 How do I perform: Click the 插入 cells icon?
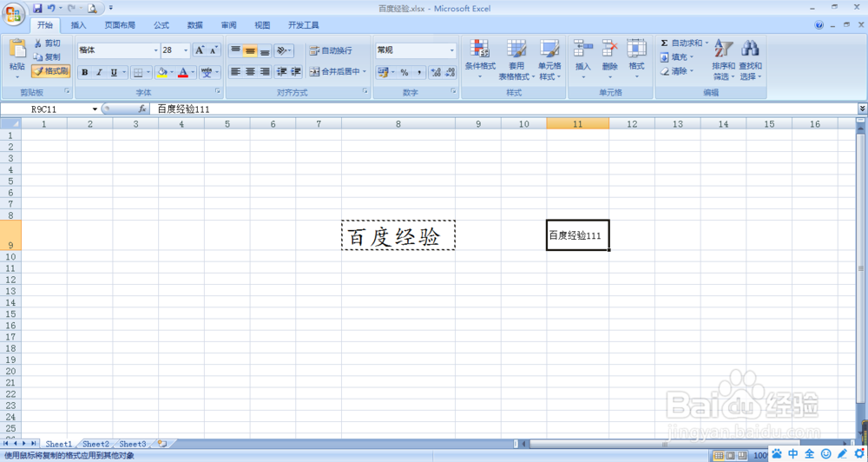[x=583, y=49]
